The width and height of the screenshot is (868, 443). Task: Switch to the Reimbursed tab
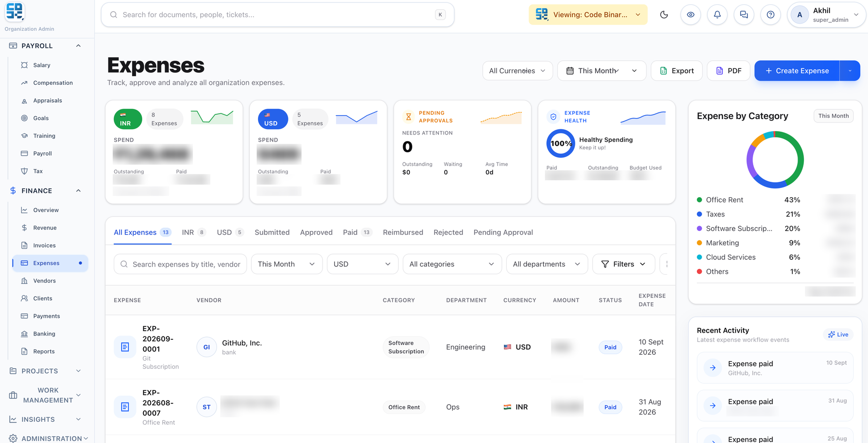[403, 232]
